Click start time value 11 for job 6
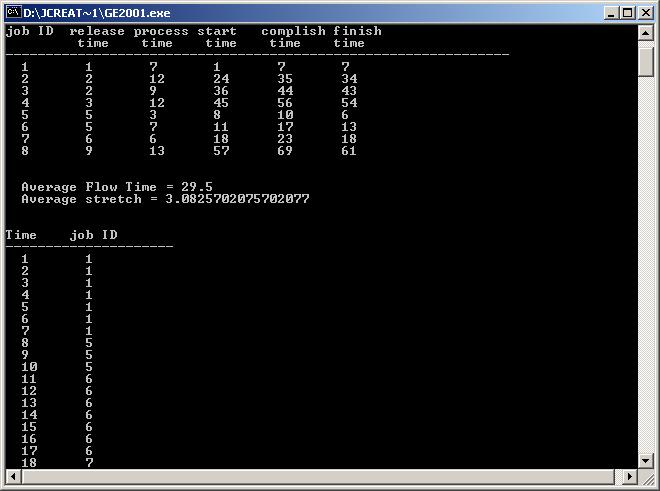Viewport: 660px width, 491px height. point(221,127)
